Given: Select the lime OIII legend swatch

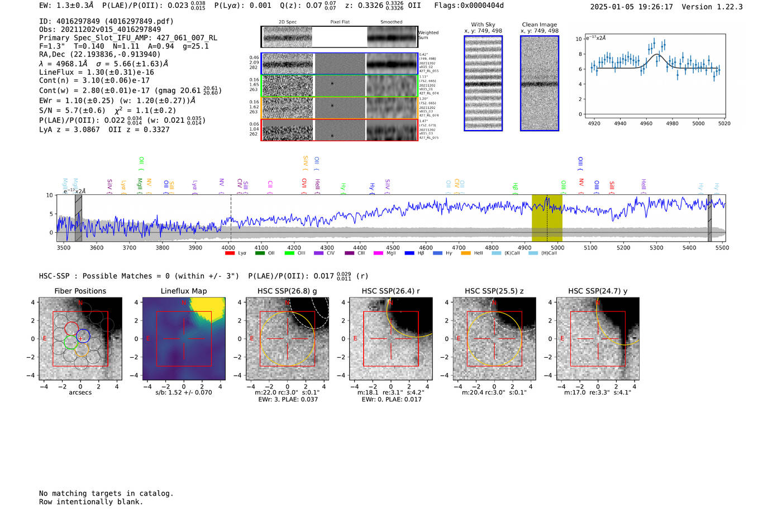Looking at the screenshot, I should (x=289, y=253).
